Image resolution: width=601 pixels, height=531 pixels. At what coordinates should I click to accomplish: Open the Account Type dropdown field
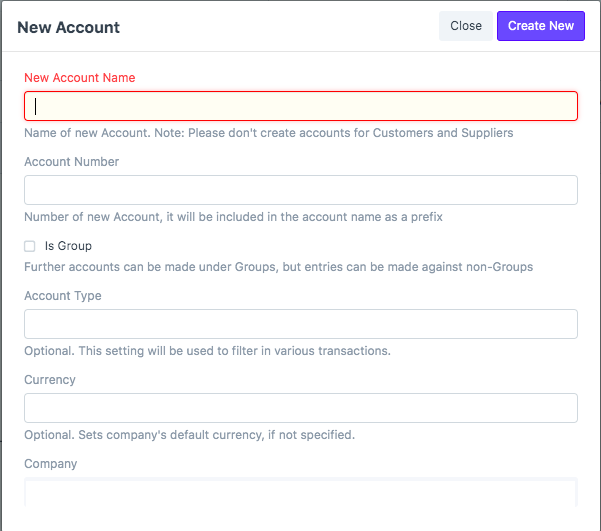tap(301, 324)
